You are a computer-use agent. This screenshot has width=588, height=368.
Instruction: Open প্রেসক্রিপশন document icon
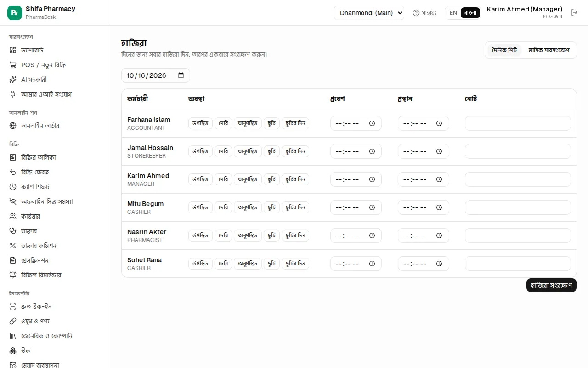13,260
